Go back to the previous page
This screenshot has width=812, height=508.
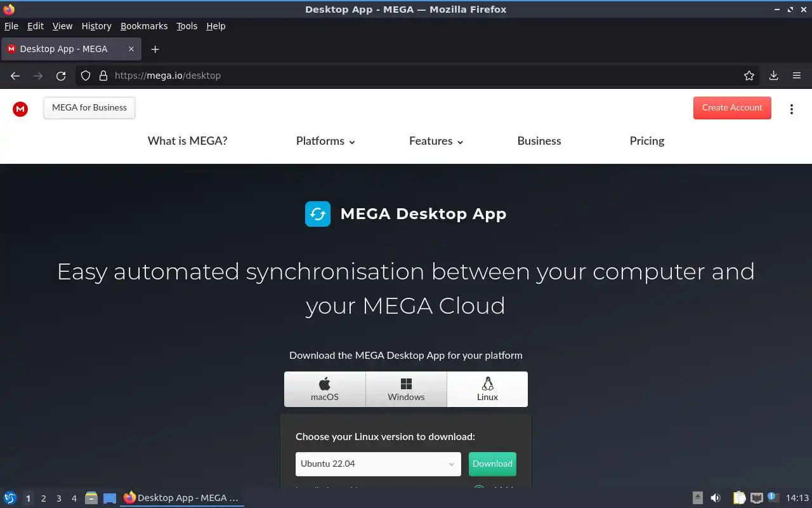pyautogui.click(x=15, y=76)
